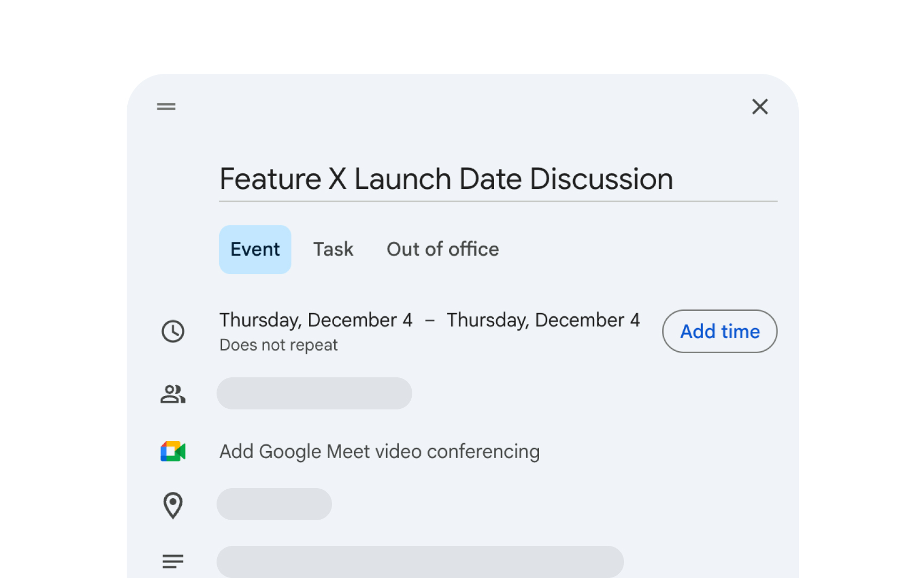This screenshot has height=578, width=924.
Task: Click the close X icon
Action: (x=760, y=107)
